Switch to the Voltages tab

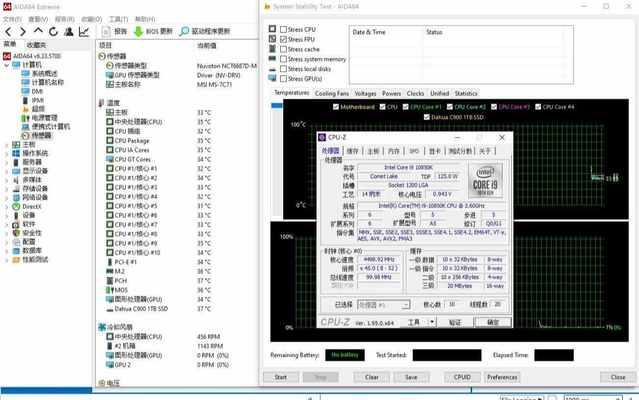[x=366, y=93]
